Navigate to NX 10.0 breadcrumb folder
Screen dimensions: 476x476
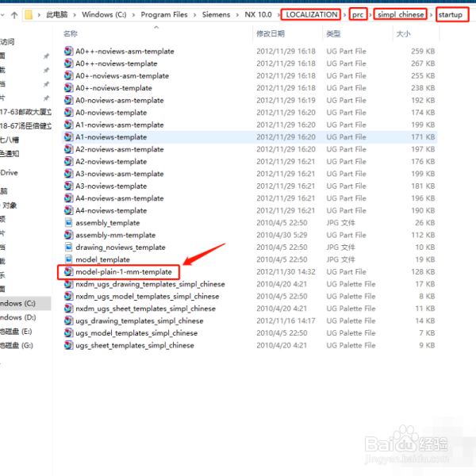tap(258, 14)
